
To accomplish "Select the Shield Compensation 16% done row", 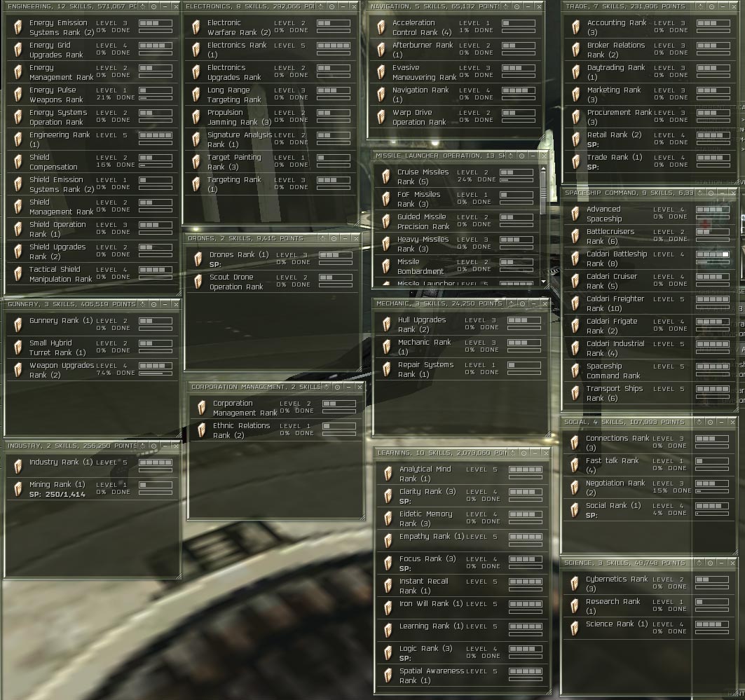I will point(93,162).
